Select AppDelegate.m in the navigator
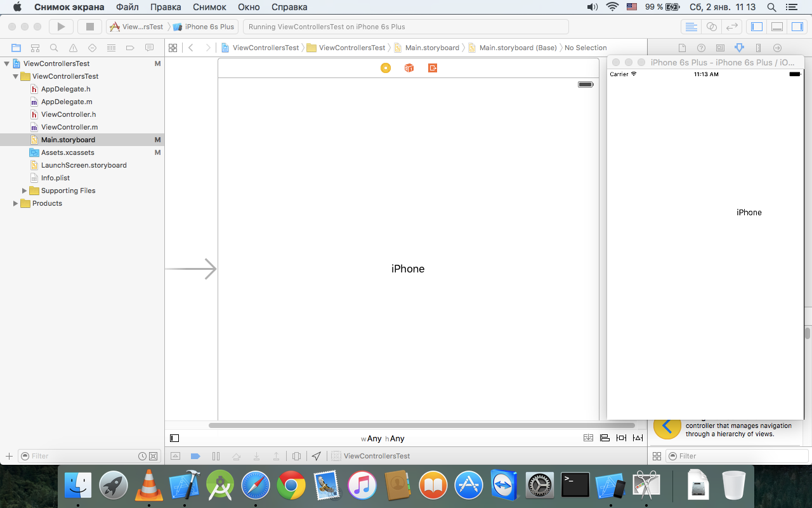This screenshot has width=812, height=508. pyautogui.click(x=67, y=102)
